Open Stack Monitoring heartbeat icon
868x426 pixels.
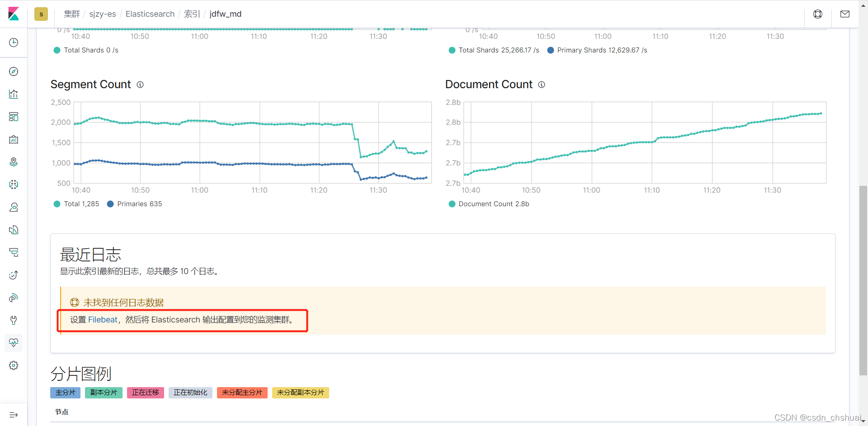click(x=14, y=343)
